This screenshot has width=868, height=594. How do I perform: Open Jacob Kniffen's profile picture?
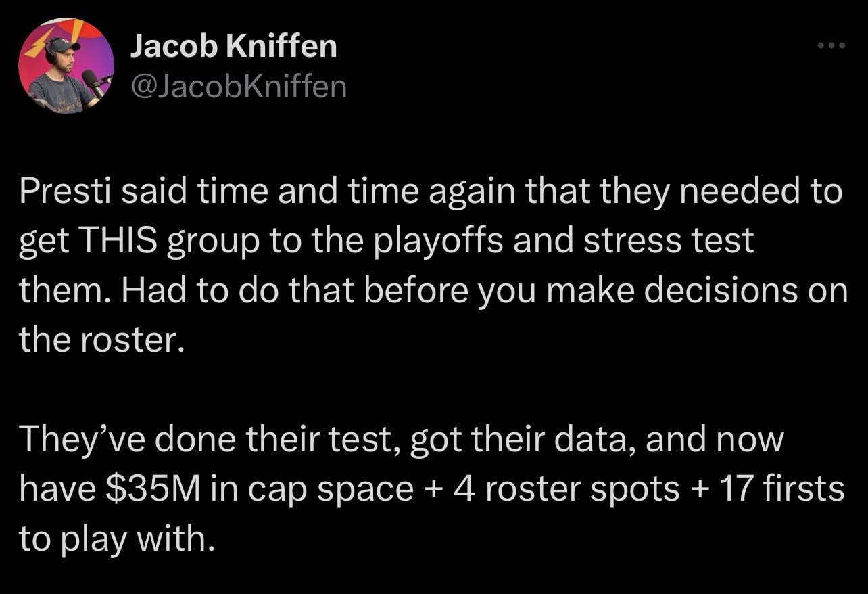[66, 66]
